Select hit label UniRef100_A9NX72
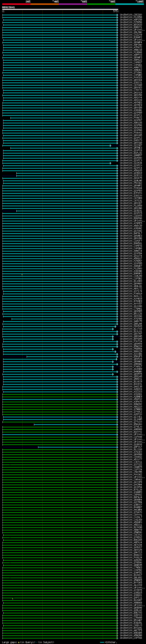This screenshot has width=146, height=644. pyautogui.click(x=131, y=67)
